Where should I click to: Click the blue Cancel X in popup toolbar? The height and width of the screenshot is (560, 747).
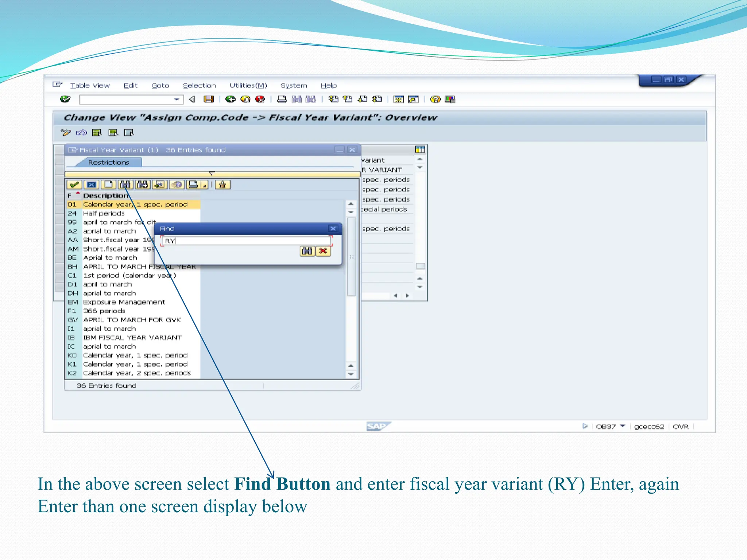coord(91,184)
